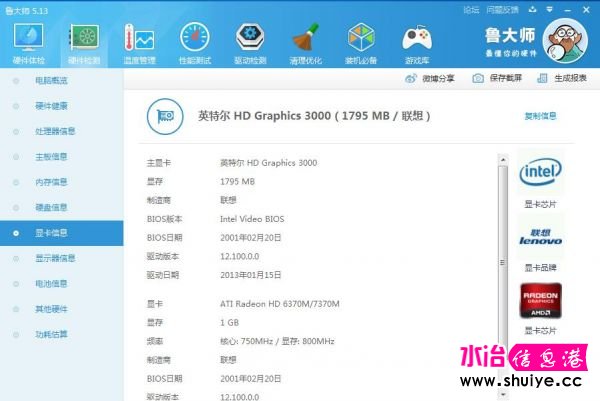Screen dimensions: 600x401
Task: Open 硬件体检 hardware checkup tab
Action: coord(28,41)
